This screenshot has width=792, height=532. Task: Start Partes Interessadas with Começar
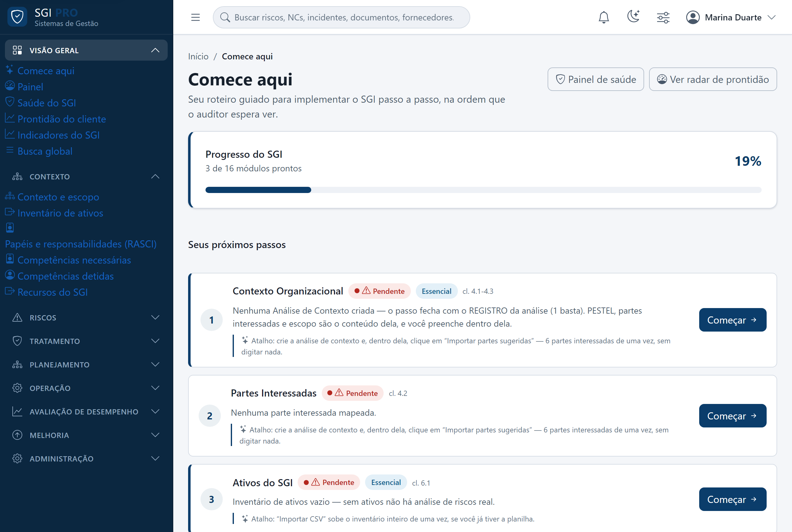[x=732, y=416]
